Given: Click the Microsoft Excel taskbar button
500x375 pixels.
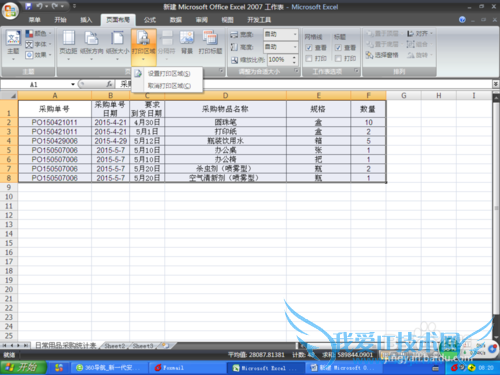Looking at the screenshot, I should point(265,368).
